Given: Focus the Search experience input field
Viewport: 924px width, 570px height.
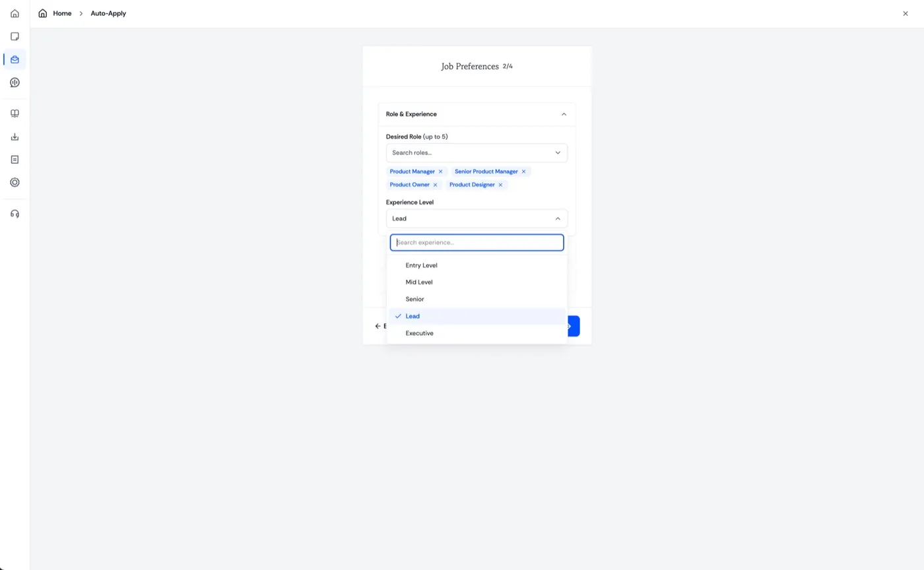Looking at the screenshot, I should click(x=477, y=242).
